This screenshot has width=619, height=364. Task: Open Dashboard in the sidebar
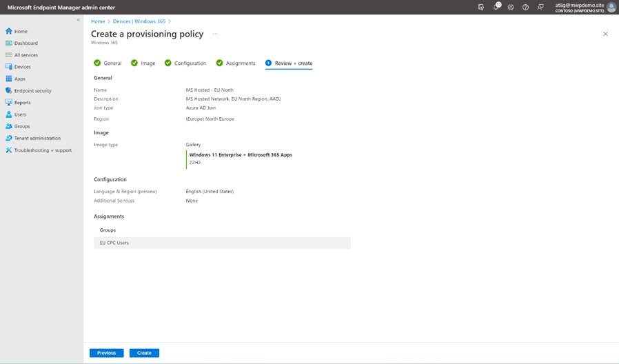click(x=21, y=43)
